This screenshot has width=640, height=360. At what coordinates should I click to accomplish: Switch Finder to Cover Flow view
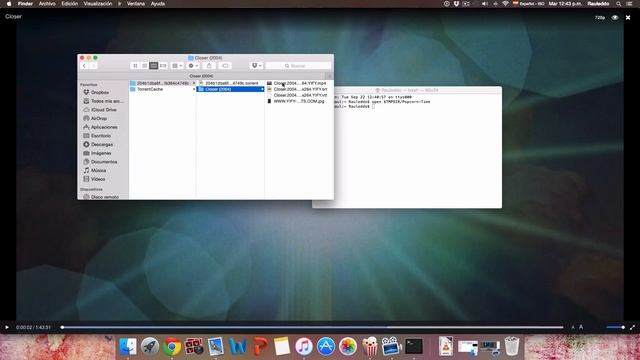(x=163, y=66)
